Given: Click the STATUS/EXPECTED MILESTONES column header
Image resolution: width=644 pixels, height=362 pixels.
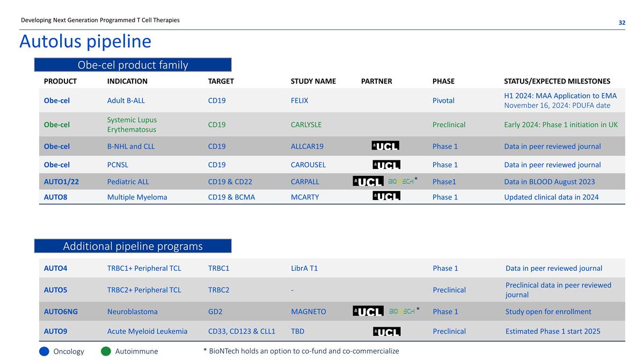Looking at the screenshot, I should [557, 82].
